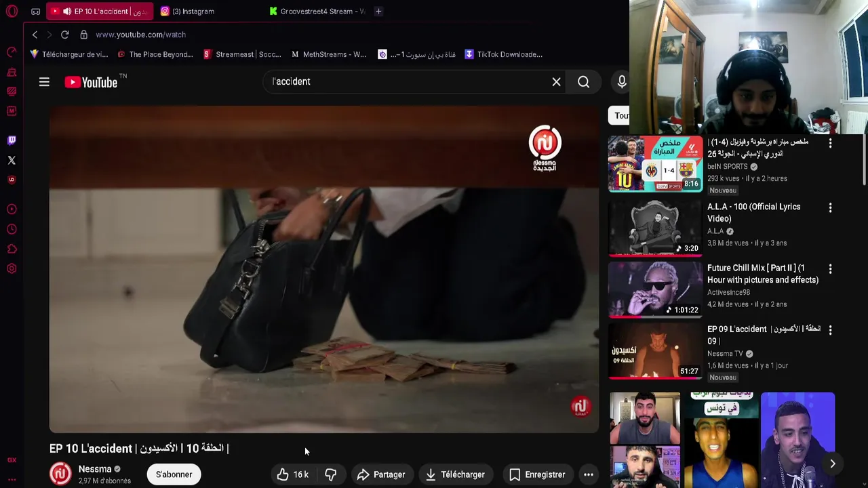Go back to previous page
868x488 pixels.
coord(35,35)
